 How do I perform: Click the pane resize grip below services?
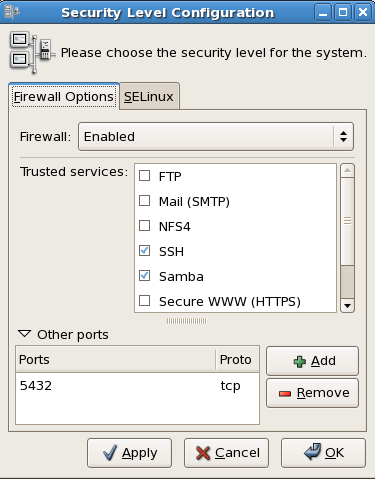187,321
